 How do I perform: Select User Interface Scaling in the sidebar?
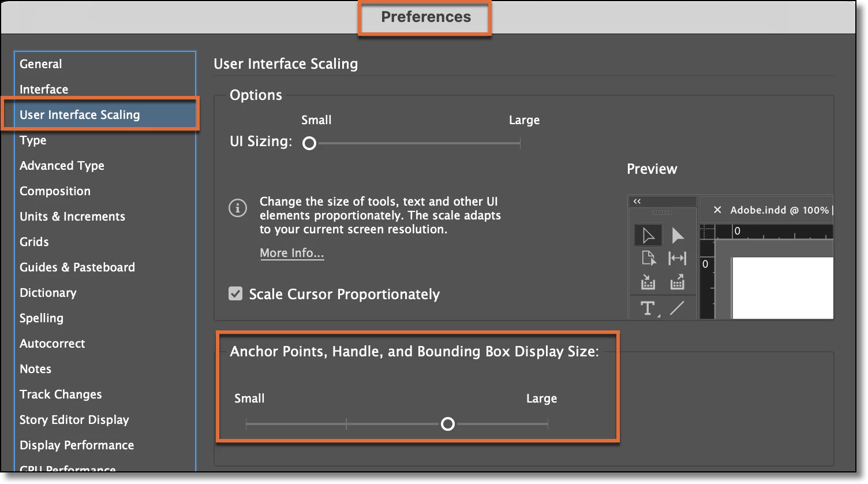coord(105,115)
